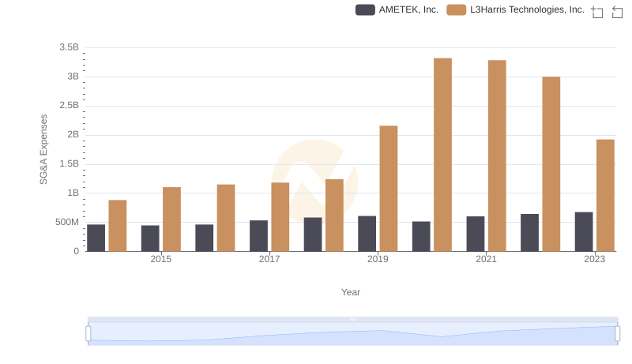The image size is (632, 364).
Task: Select the left handle of the zoom slider
Action: tap(88, 334)
